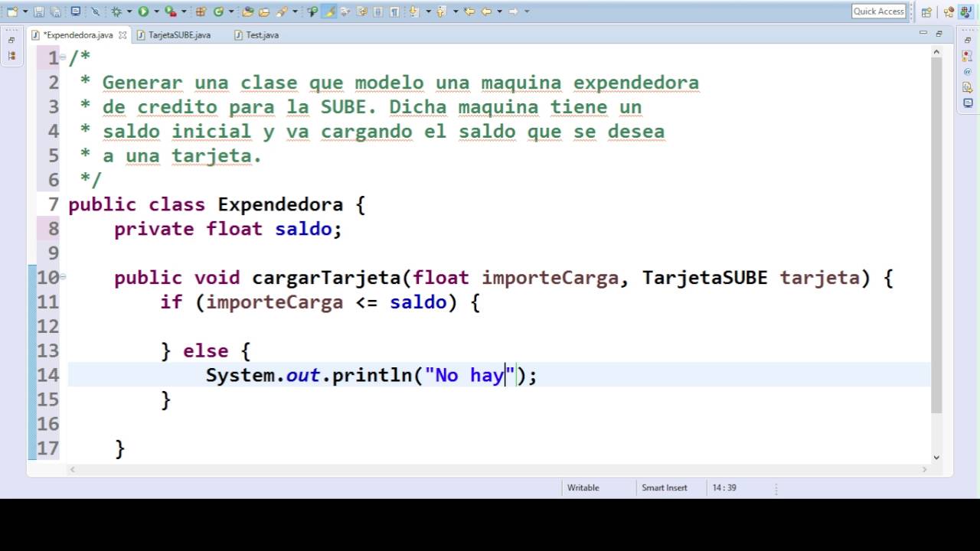Click line number 9 in the gutter
Screen dimensions: 980x551
click(x=53, y=253)
